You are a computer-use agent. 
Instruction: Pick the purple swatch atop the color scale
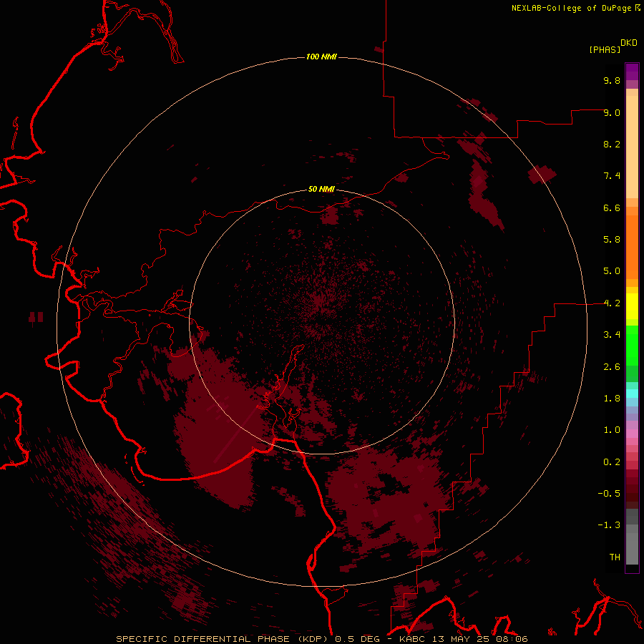(x=632, y=72)
